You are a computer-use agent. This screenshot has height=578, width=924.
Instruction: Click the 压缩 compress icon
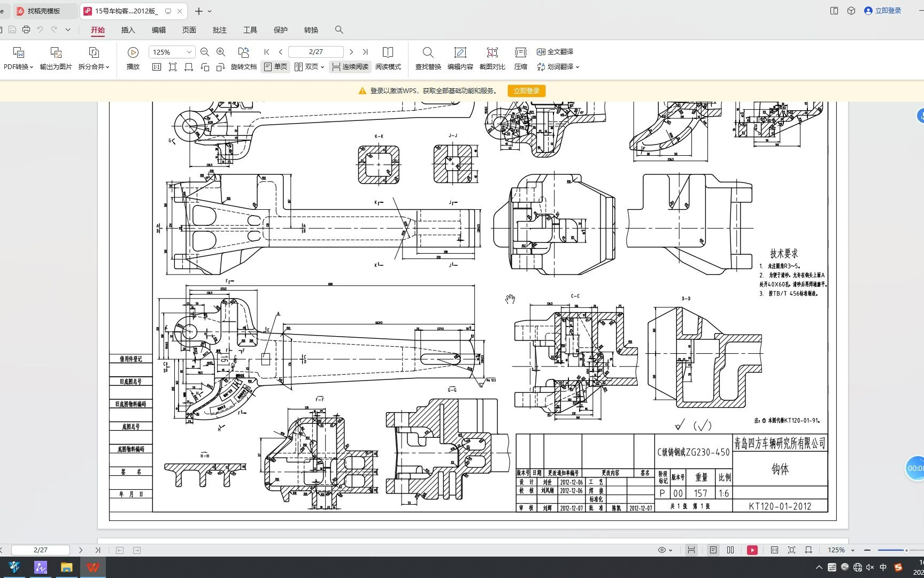pos(520,52)
